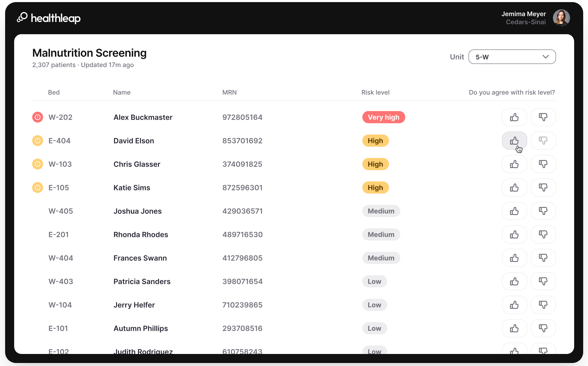Click the Very high risk badge
This screenshot has width=588, height=366.
pos(384,117)
